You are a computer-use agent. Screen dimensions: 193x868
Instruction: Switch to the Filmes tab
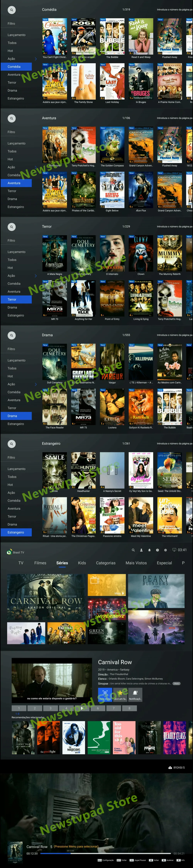[40, 563]
